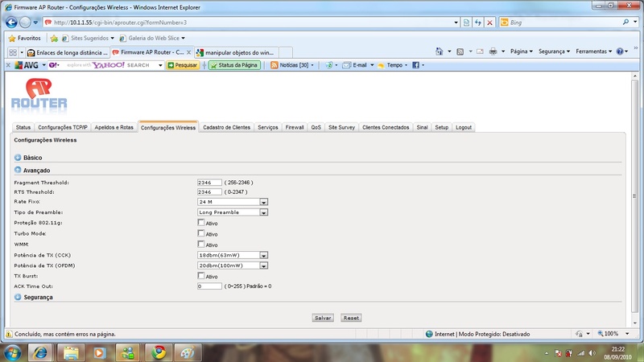
Task: Open Sites Sugeridos favorites link
Action: (88, 38)
